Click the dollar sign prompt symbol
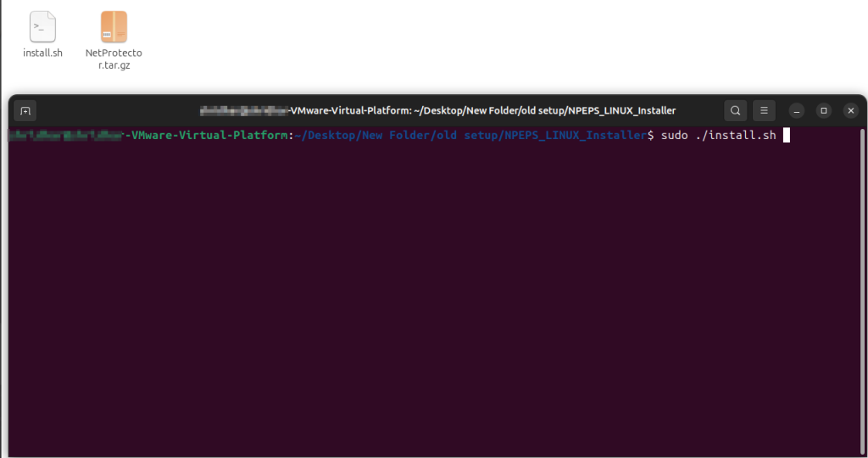The width and height of the screenshot is (868, 458). [x=651, y=136]
